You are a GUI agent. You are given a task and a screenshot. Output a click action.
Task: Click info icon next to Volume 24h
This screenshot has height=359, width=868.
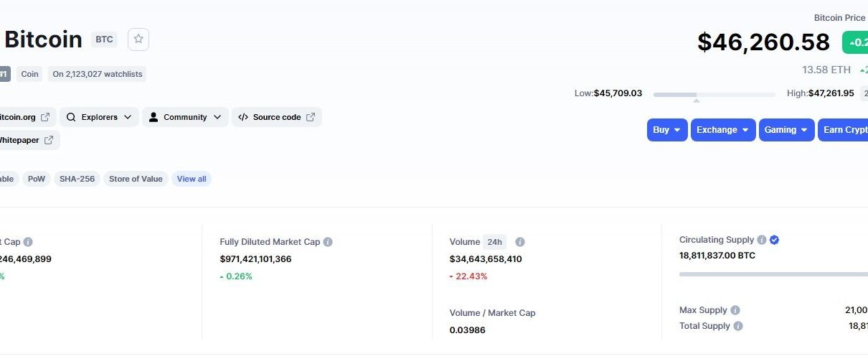(520, 242)
